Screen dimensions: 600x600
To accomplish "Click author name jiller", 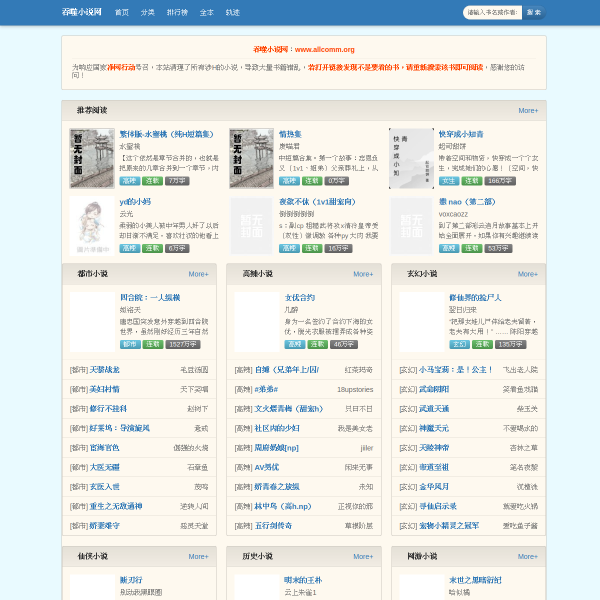I will click(x=367, y=448).
